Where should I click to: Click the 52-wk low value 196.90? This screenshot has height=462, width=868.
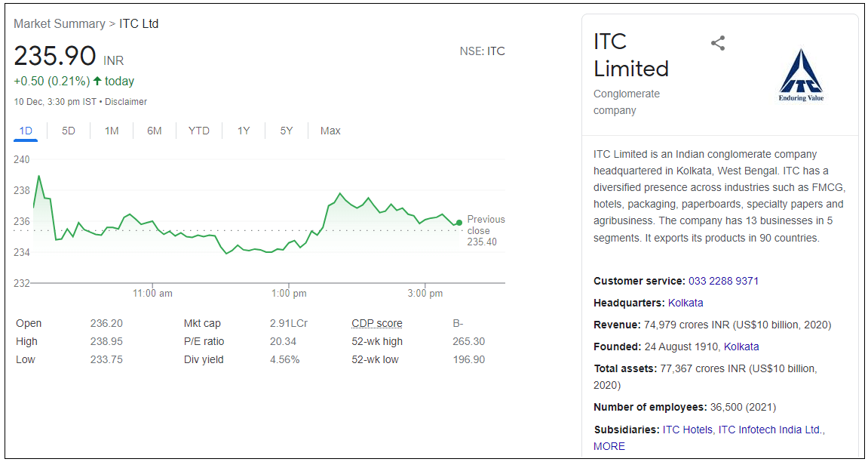pos(468,359)
